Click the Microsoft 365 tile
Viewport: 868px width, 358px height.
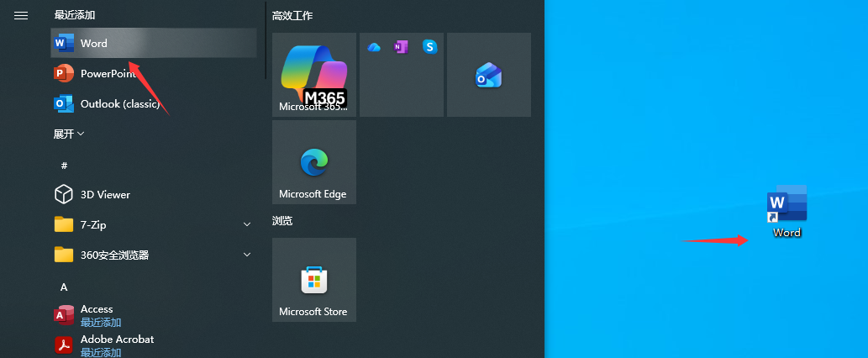313,74
